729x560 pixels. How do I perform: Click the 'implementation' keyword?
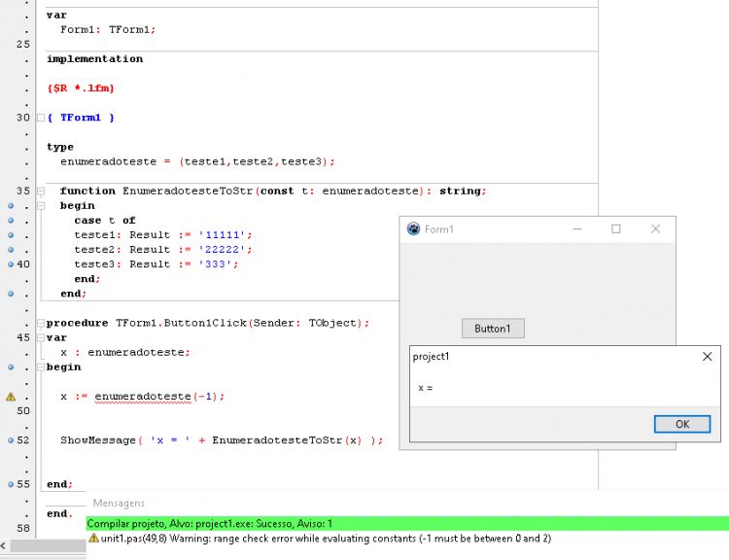(x=95, y=59)
